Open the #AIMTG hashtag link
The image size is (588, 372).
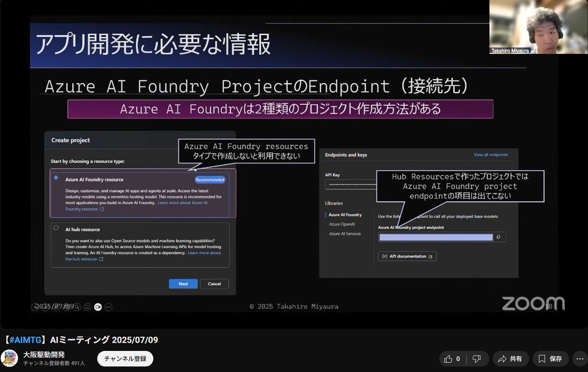click(x=25, y=340)
